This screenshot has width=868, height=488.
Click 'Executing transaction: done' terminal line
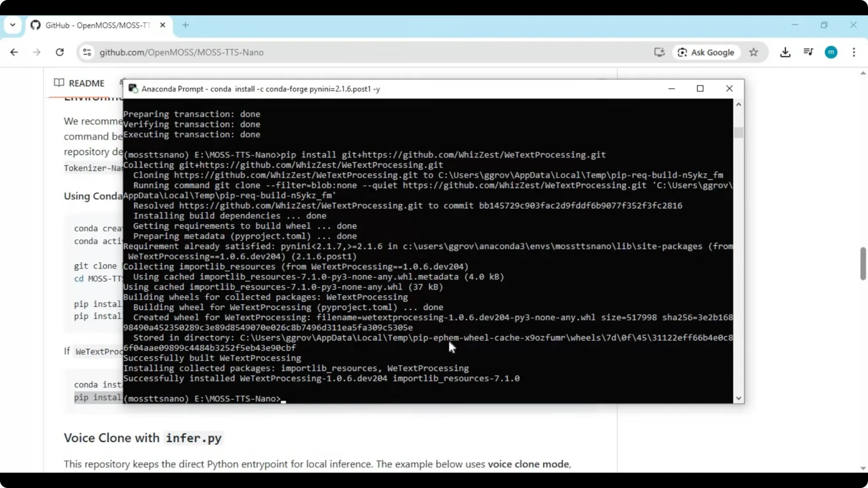[x=192, y=134]
